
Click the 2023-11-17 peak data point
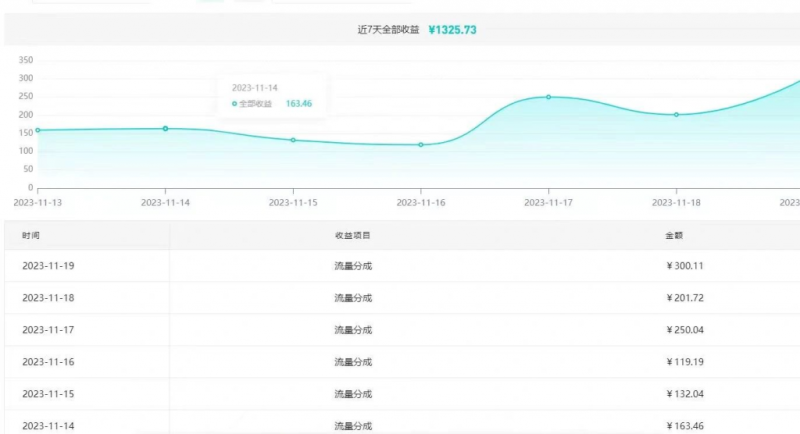[x=548, y=97]
